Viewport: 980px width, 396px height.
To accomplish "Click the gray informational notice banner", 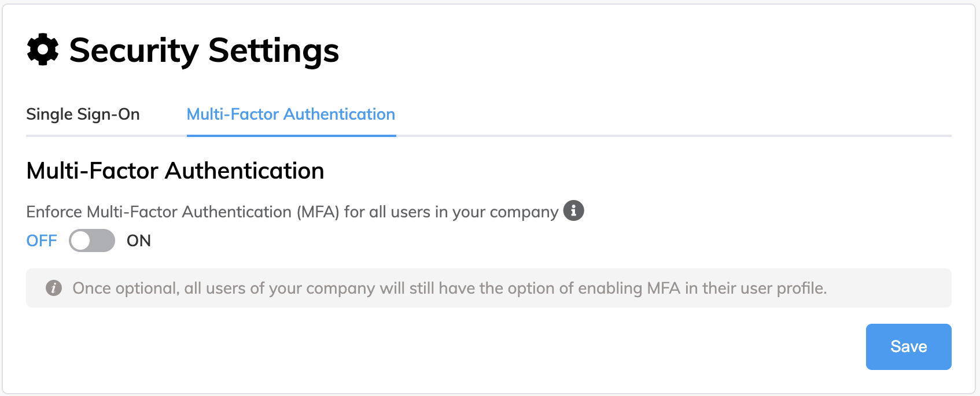I will [x=489, y=288].
